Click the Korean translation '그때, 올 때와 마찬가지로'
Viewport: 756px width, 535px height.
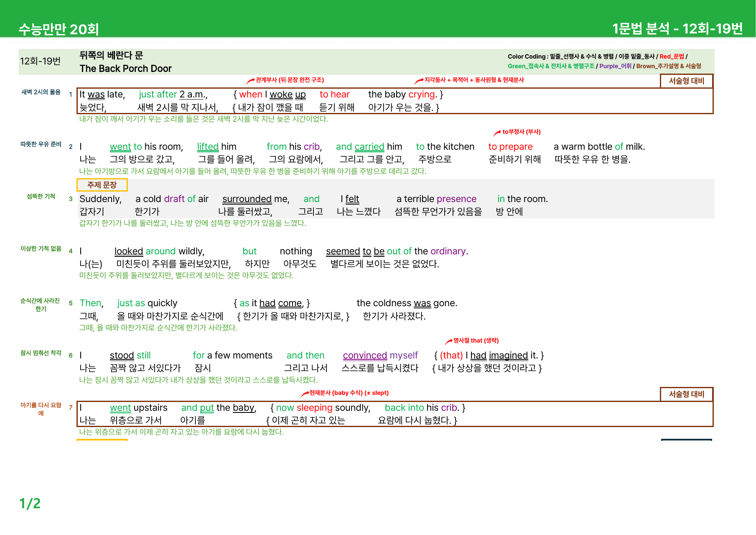pos(158,328)
